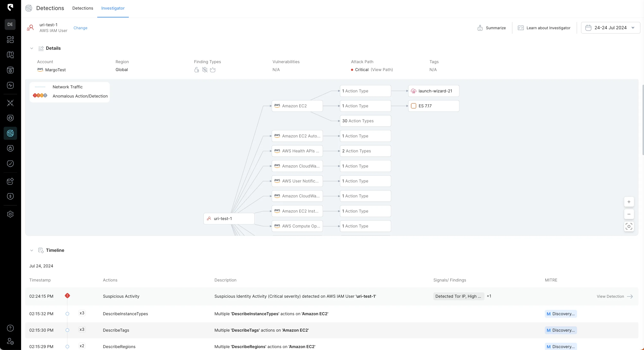Zoom in the graph with plus button
644x350 pixels.
click(629, 202)
